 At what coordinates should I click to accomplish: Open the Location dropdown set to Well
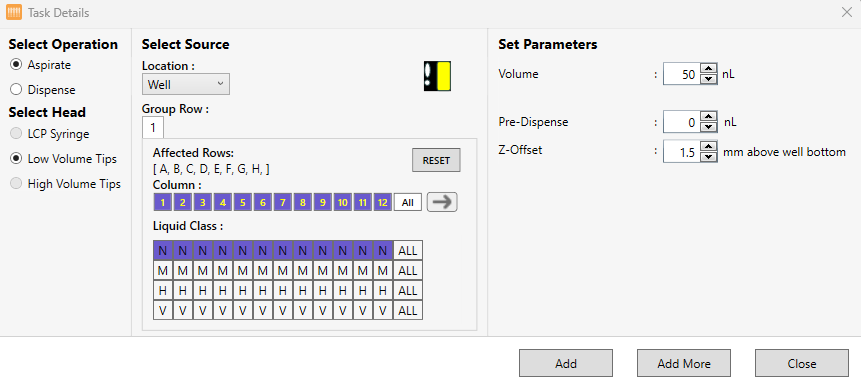186,85
